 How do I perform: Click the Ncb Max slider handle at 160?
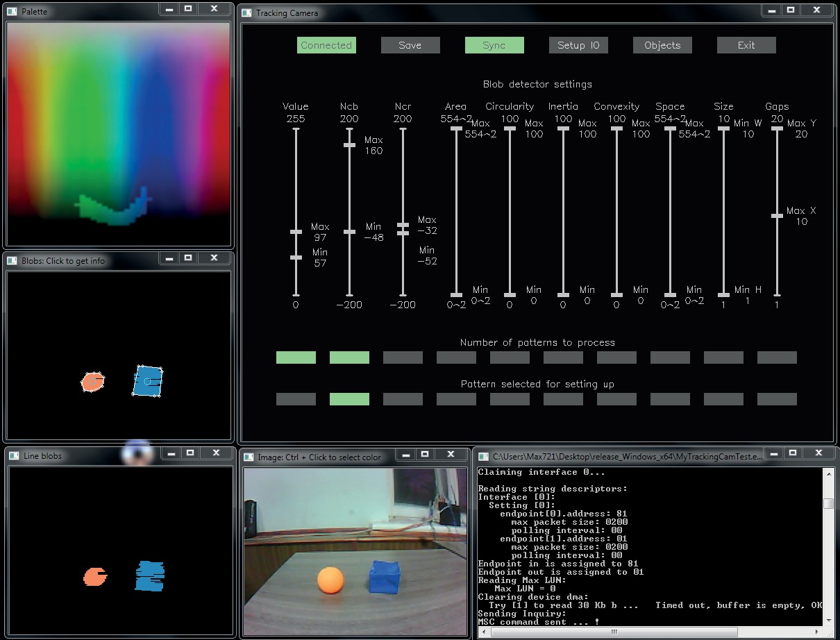coord(349,144)
